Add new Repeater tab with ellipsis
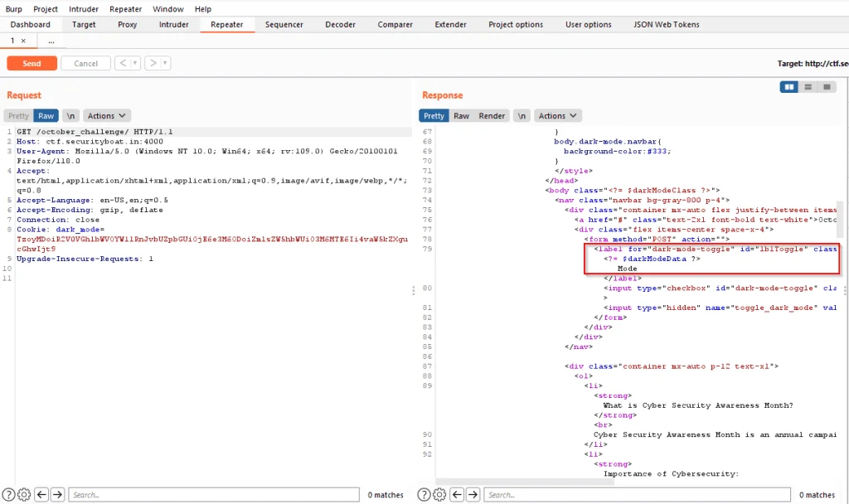Screen dimensions: 849x504 pos(51,41)
